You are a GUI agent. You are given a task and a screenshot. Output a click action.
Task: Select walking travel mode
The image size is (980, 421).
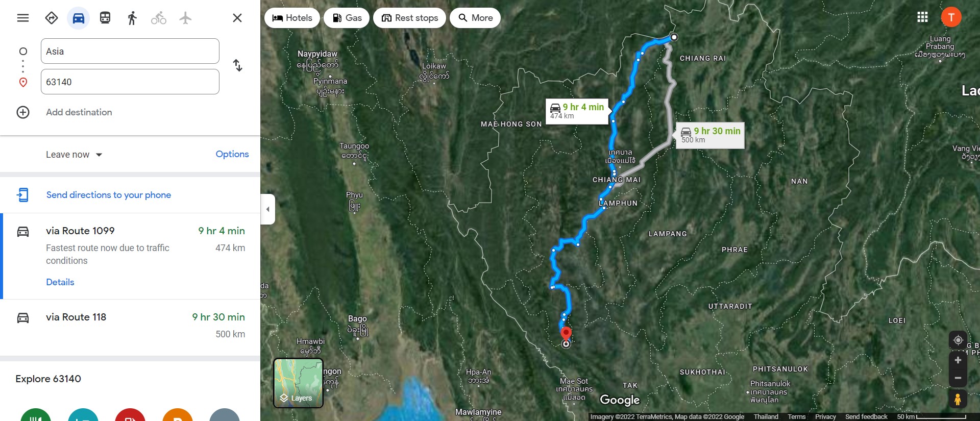(132, 18)
